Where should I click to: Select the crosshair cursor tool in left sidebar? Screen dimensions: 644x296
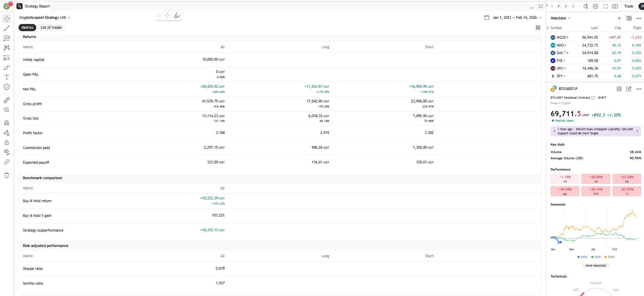pyautogui.click(x=7, y=18)
